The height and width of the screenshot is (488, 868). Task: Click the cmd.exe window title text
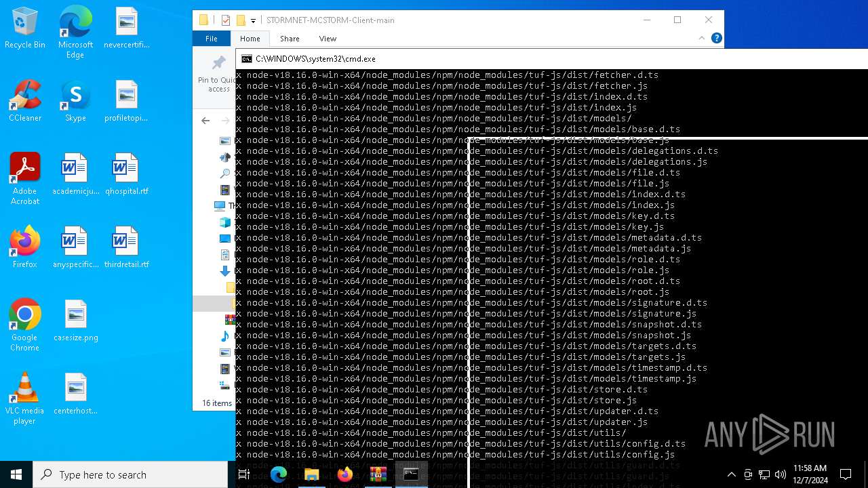click(x=315, y=59)
